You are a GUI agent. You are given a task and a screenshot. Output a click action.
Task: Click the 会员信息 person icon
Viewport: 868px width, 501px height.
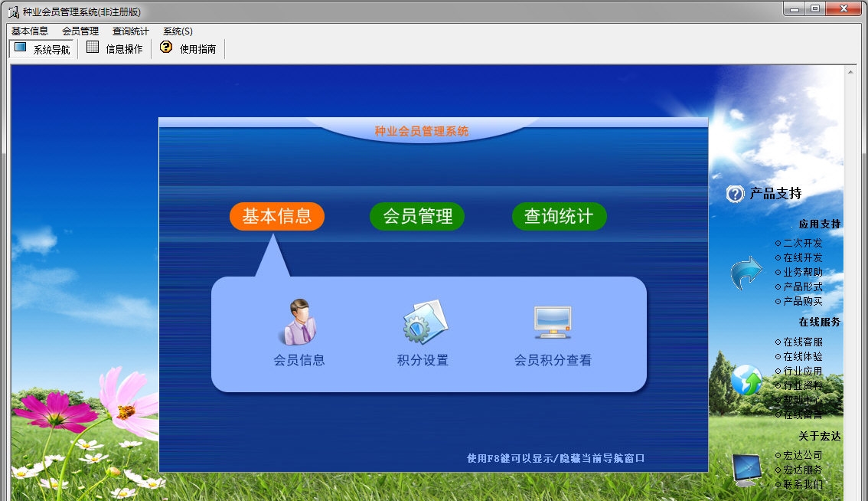tap(301, 319)
